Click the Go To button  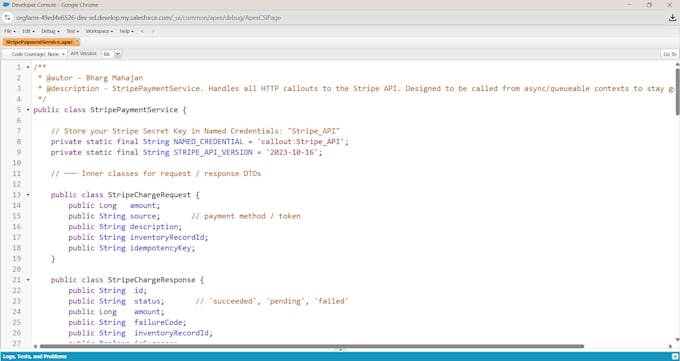pos(670,54)
